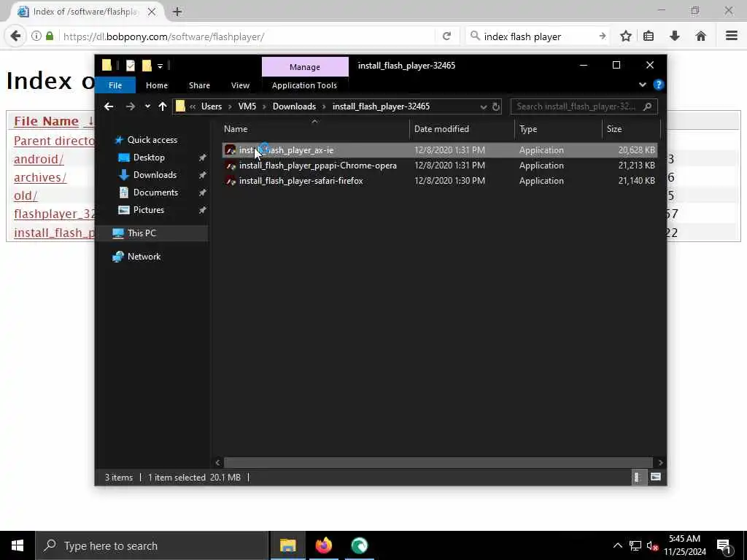Image resolution: width=747 pixels, height=560 pixels.
Task: Open archives/ link on web page
Action: pos(40,178)
